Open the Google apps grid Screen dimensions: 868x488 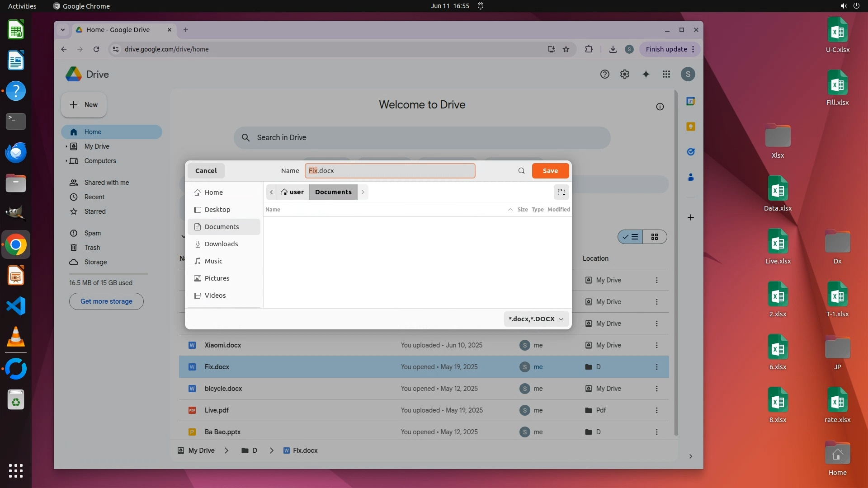pyautogui.click(x=666, y=75)
